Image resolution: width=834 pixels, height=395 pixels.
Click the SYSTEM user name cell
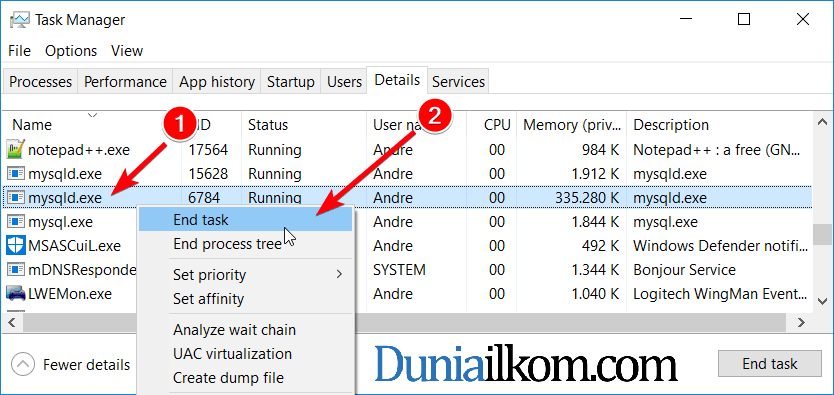pos(399,270)
